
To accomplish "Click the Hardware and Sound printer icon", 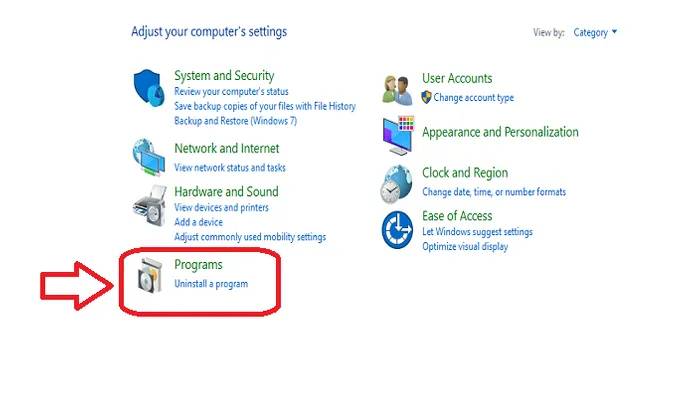I will [150, 206].
